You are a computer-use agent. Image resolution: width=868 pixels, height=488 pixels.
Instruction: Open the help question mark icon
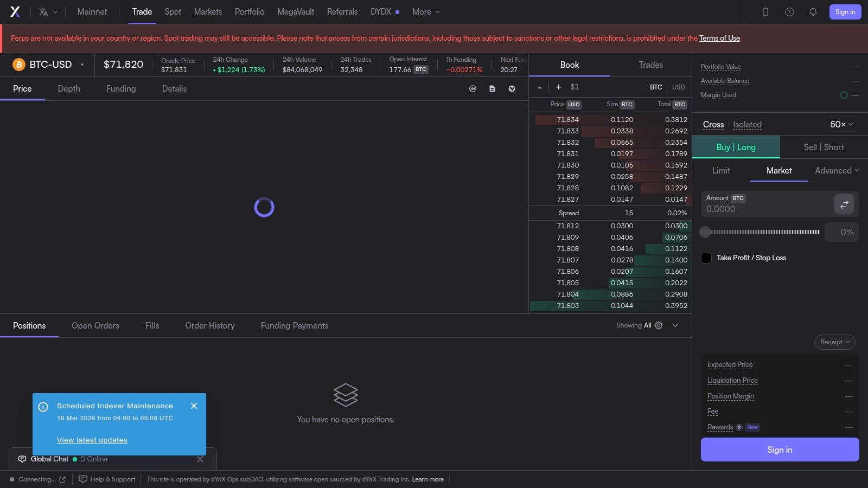pyautogui.click(x=789, y=12)
